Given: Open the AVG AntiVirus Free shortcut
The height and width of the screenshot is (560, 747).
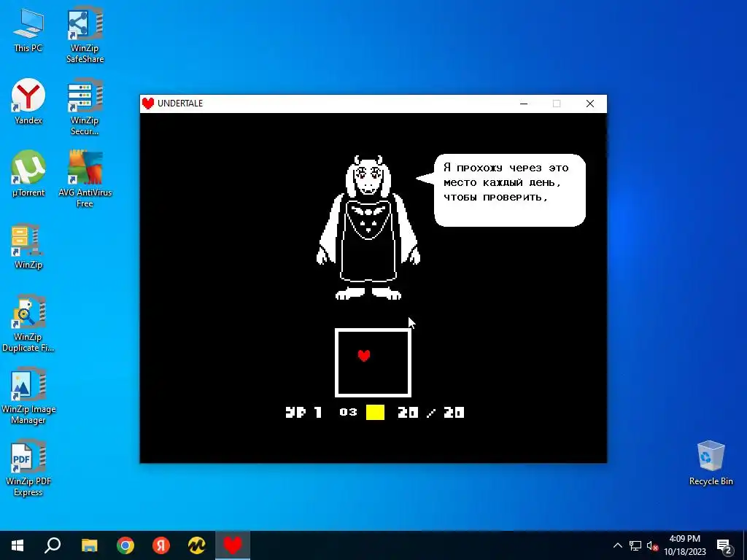Looking at the screenshot, I should (85, 179).
